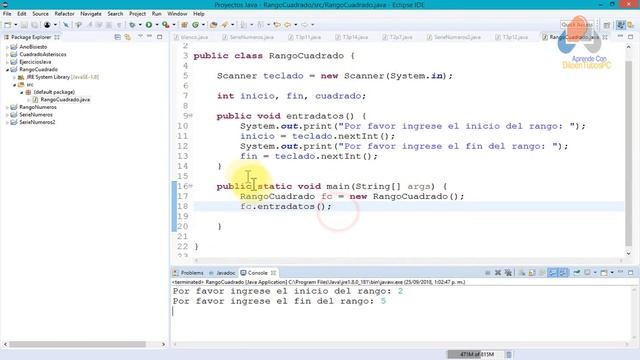The image size is (640, 360).
Task: Click the Collapse All icon in Package Explorer
Action: pyautogui.click(x=118, y=37)
